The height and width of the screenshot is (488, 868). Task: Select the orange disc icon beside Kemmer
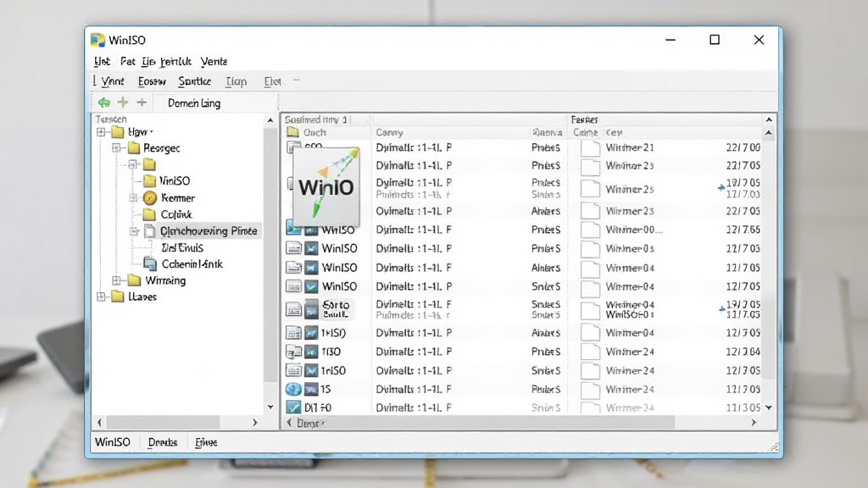click(x=149, y=197)
